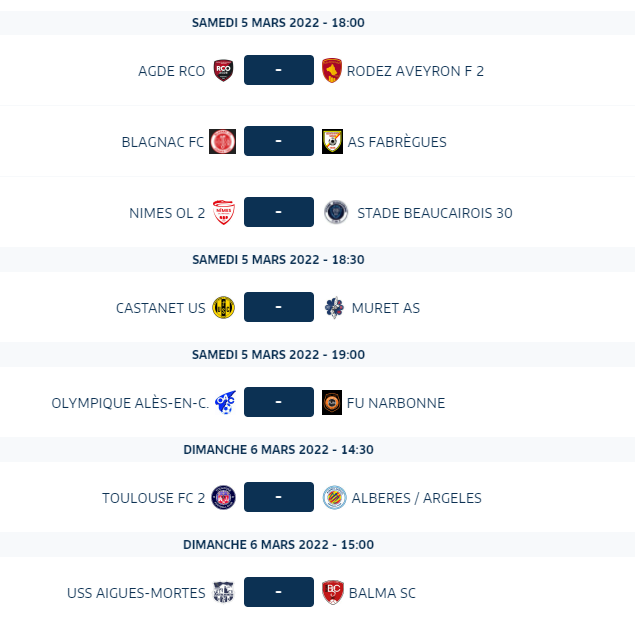Select the Balma SC red shield

[x=333, y=592]
